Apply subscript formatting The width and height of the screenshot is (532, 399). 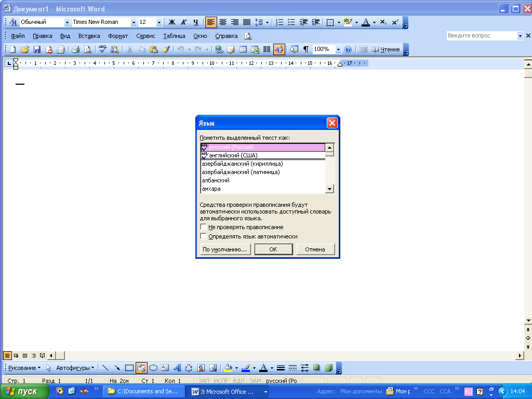[x=383, y=22]
